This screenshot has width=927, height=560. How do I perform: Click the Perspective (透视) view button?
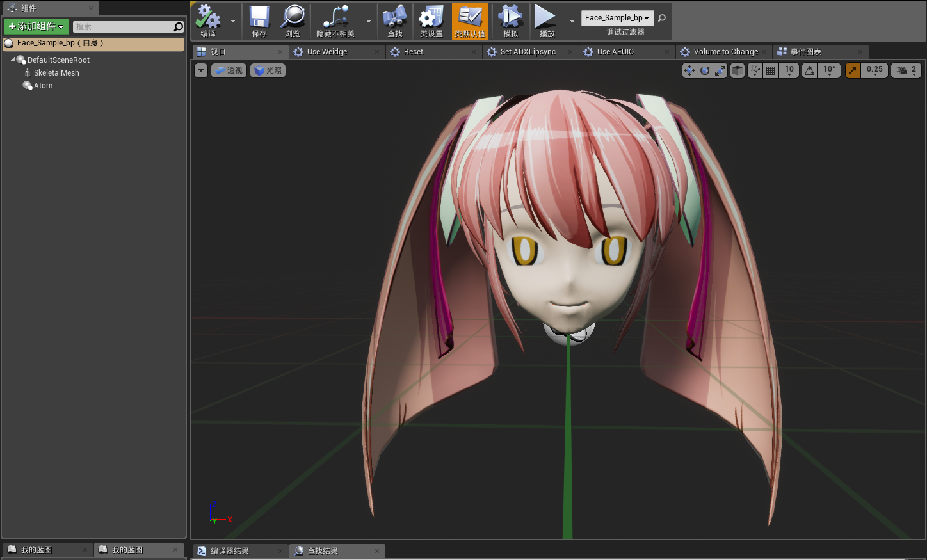[229, 70]
